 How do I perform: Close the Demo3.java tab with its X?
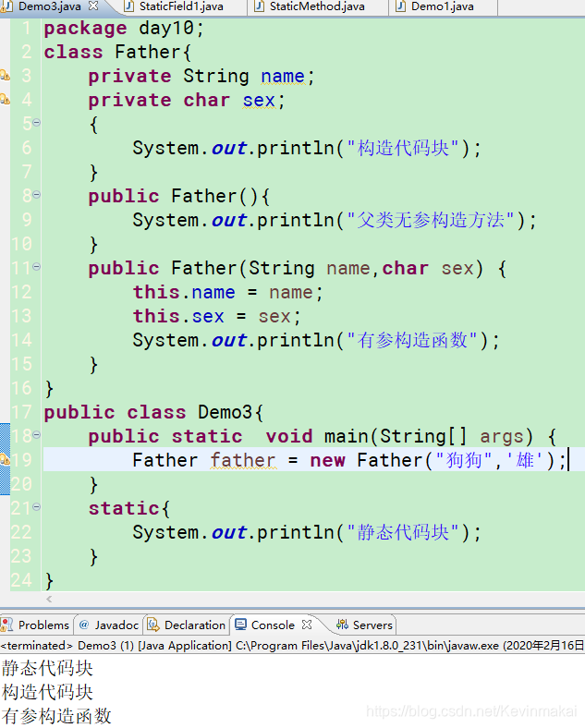click(93, 6)
